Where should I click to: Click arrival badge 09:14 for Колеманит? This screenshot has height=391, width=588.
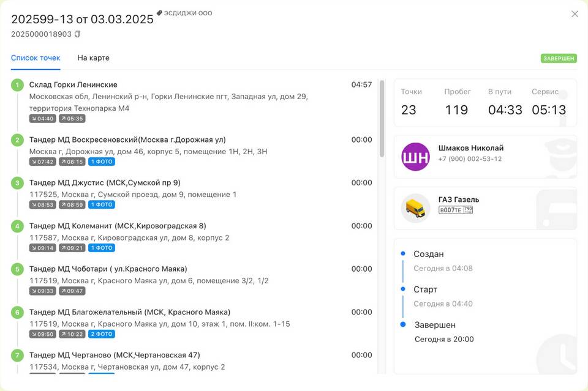43,248
